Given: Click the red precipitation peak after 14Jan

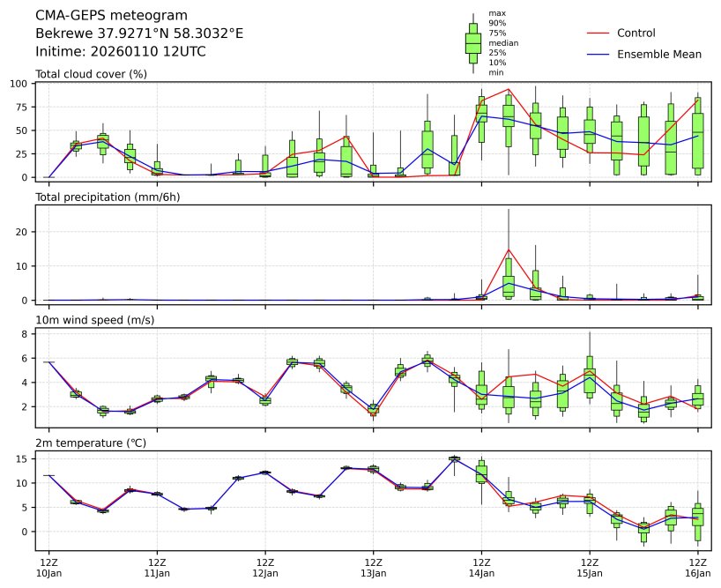Looking at the screenshot, I should [x=509, y=249].
